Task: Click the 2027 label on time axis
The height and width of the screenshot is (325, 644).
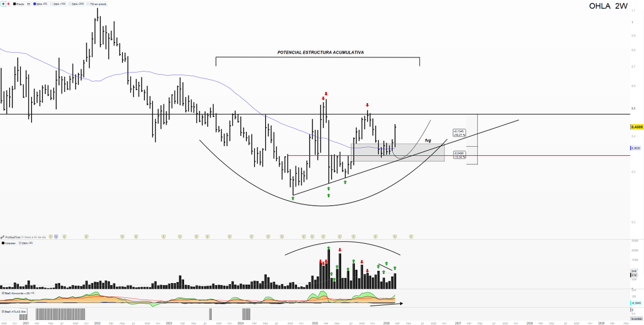Action: point(458,323)
